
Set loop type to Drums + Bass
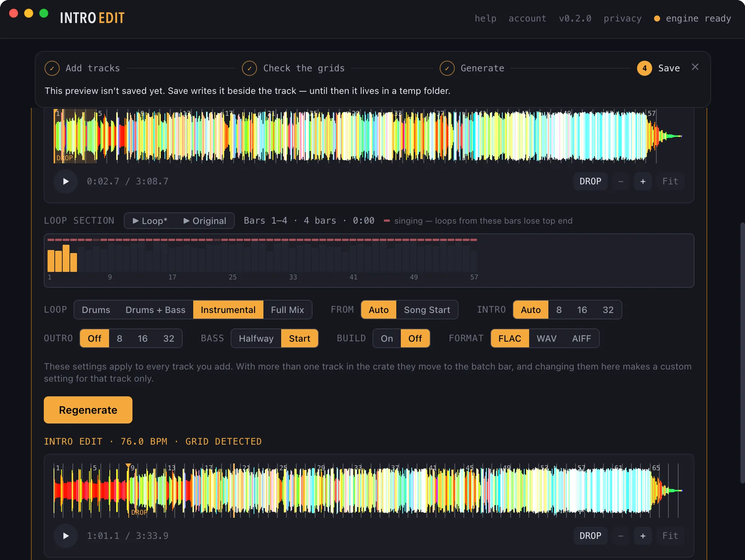155,310
